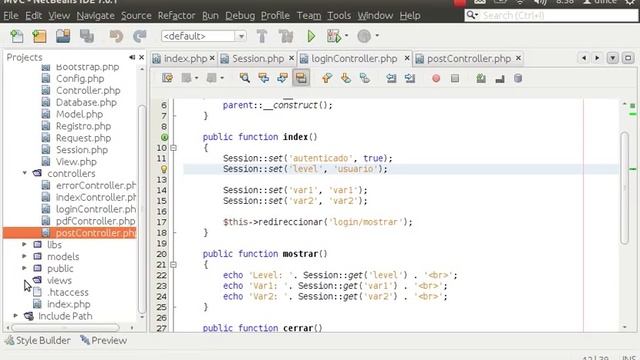This screenshot has height=360, width=640.
Task: Open the Navigate menu
Action: click(x=96, y=16)
